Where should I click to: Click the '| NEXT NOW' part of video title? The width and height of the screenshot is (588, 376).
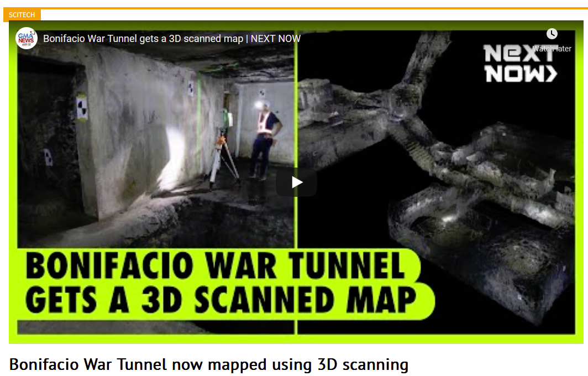click(x=273, y=39)
